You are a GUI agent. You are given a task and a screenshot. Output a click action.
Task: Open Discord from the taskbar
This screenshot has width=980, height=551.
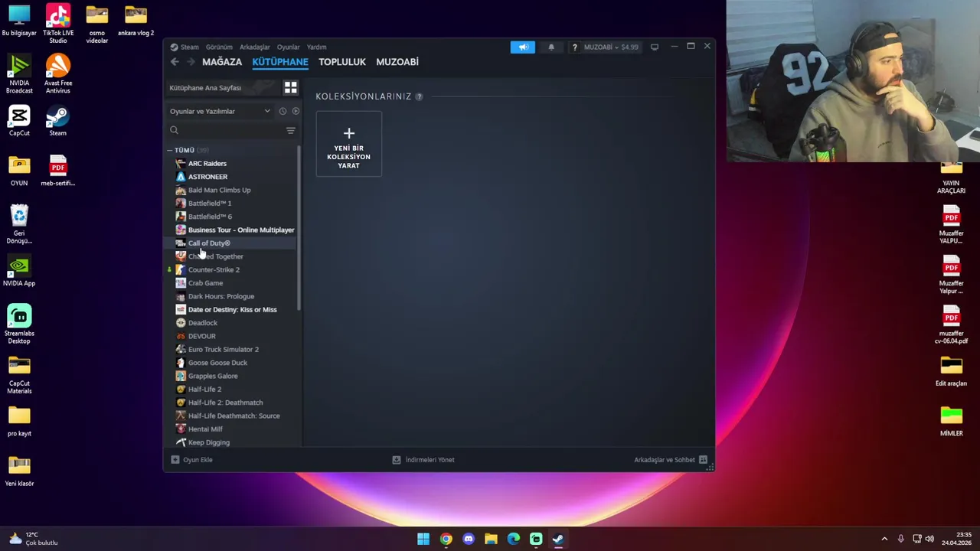pos(469,539)
